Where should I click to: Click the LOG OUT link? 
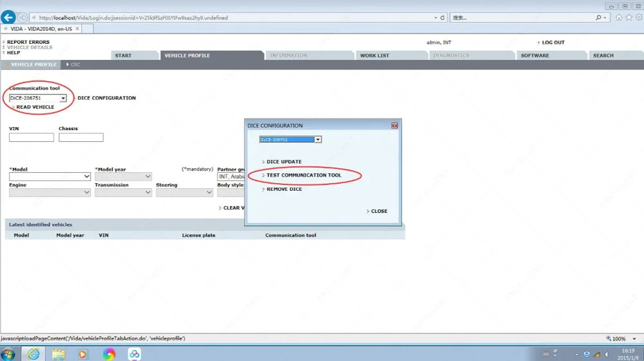(553, 43)
